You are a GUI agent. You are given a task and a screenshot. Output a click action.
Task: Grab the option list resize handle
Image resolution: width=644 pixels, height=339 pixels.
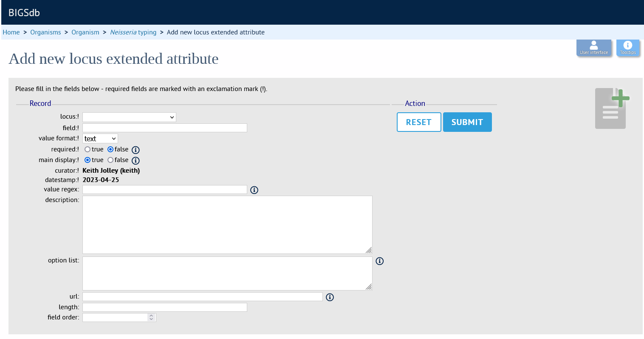369,287
